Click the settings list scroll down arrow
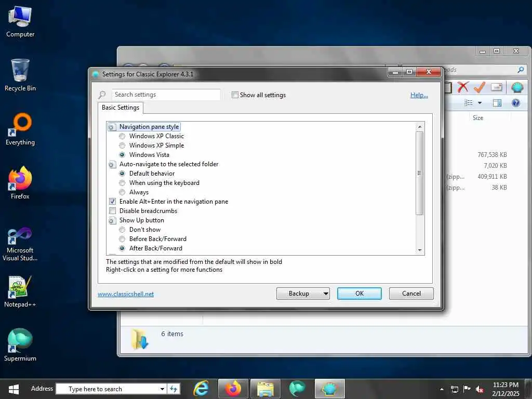The width and height of the screenshot is (532, 399). 420,250
